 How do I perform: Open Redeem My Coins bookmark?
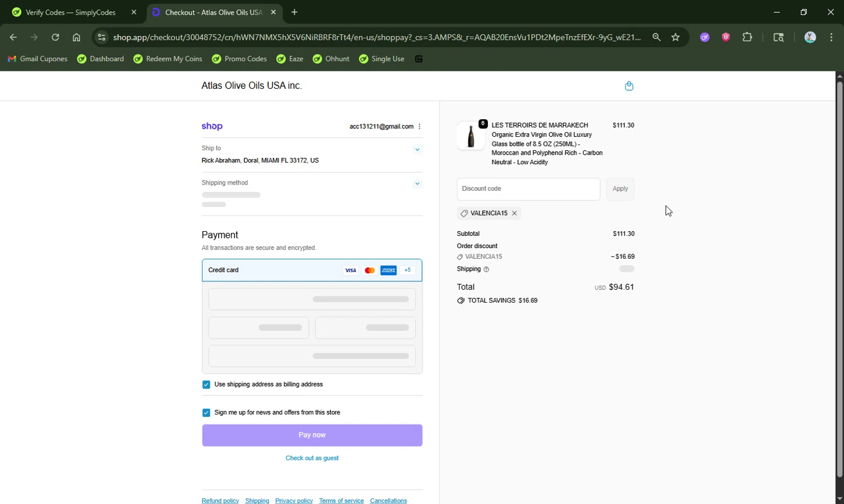(x=168, y=59)
